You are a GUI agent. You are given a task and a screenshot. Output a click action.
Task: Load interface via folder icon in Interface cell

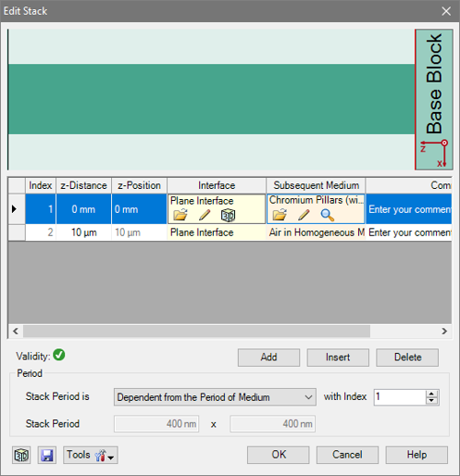(x=180, y=215)
